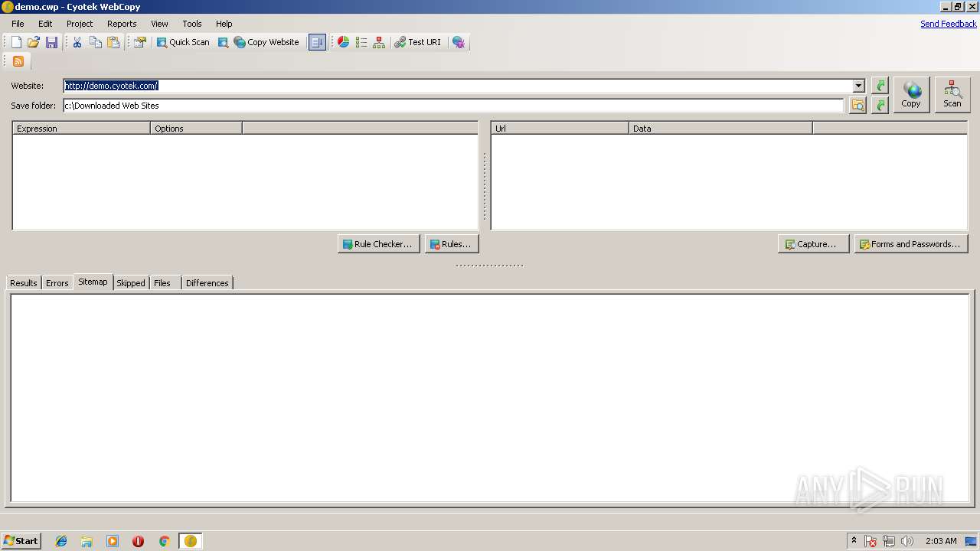The width and height of the screenshot is (980, 551).
Task: Click the orange RSS feed icon
Action: pos(18,61)
